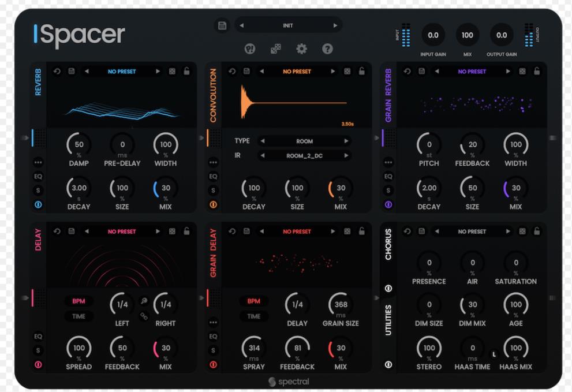Save the Grain Reverb preset
The height and width of the screenshot is (392, 572).
click(x=422, y=71)
